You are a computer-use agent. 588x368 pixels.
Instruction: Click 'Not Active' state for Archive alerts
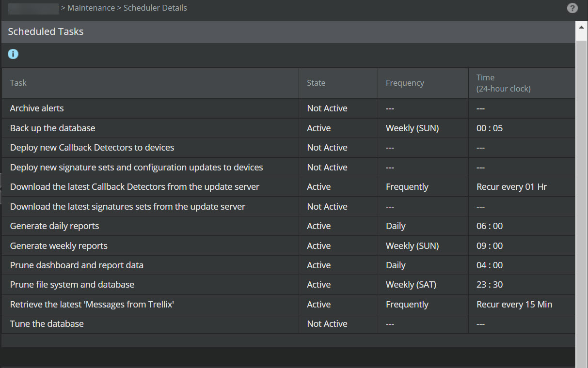point(327,108)
